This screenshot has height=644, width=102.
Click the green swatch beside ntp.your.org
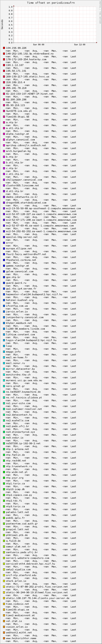(4, 478)
